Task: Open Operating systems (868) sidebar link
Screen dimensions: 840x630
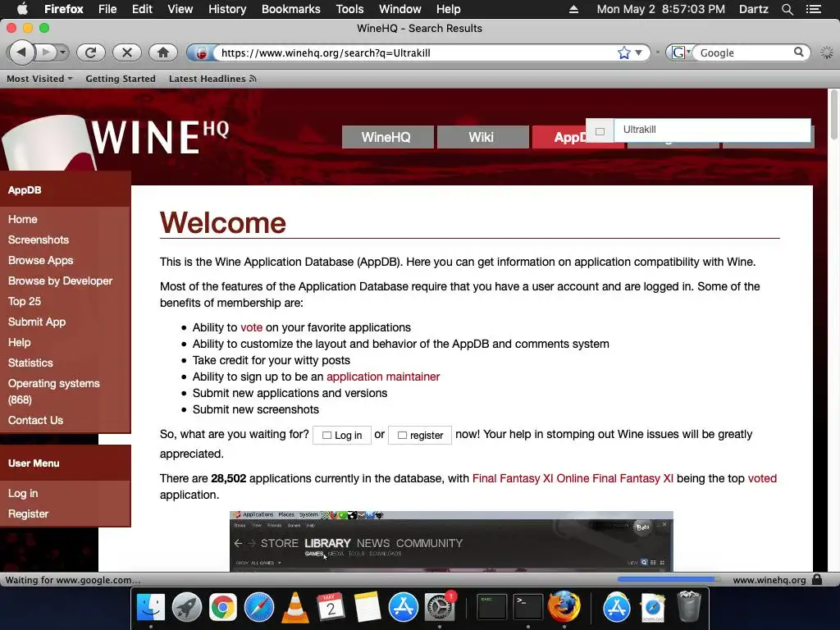Action: pos(53,391)
